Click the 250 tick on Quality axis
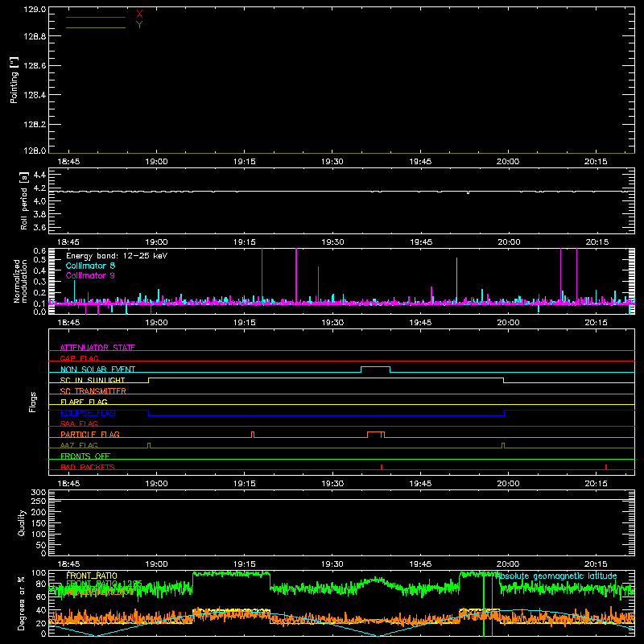644x644 pixels. click(x=39, y=501)
